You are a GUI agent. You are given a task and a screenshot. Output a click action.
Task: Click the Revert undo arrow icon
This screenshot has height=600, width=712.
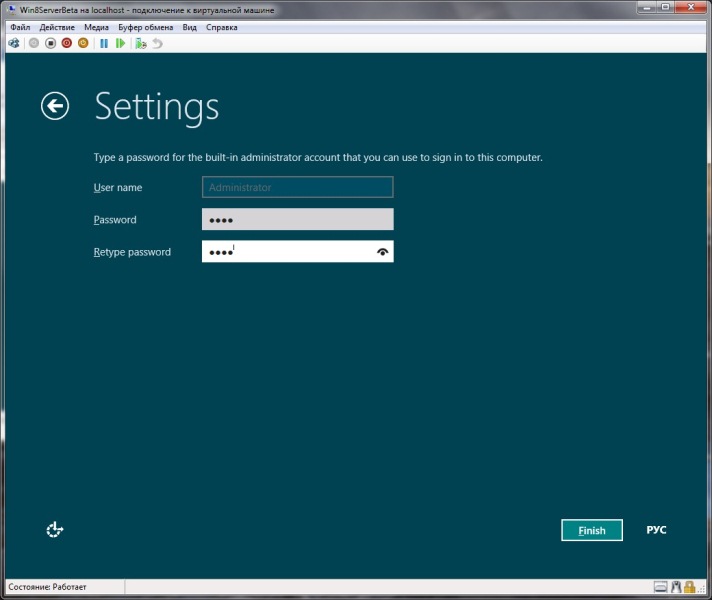(x=157, y=44)
